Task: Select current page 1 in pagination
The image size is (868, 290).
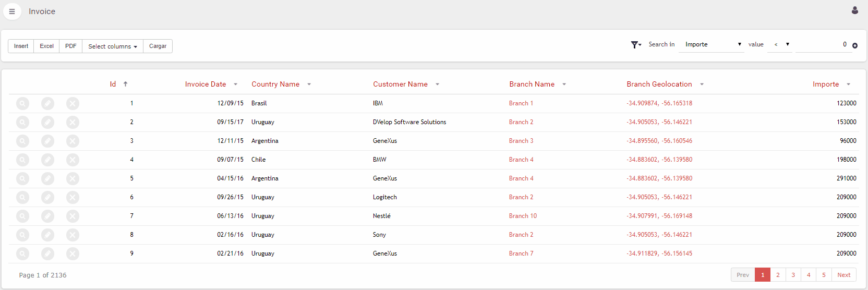Action: coord(763,275)
